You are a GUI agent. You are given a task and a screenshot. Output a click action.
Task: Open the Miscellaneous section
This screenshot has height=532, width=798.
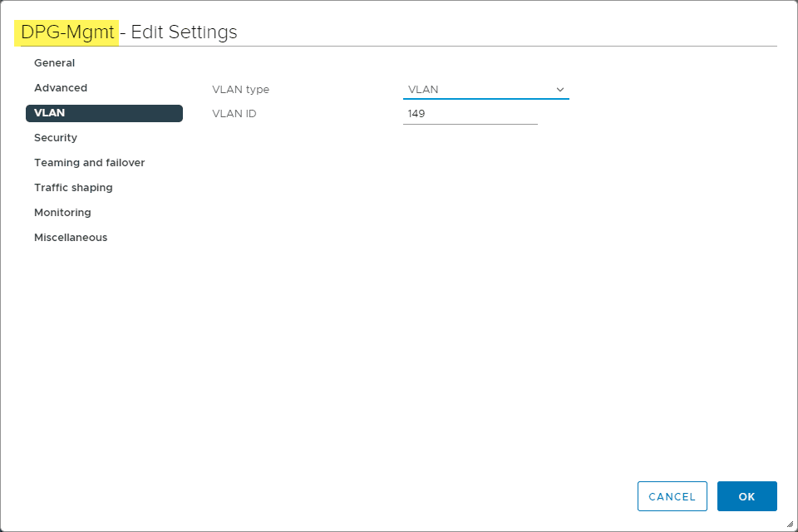click(x=71, y=238)
